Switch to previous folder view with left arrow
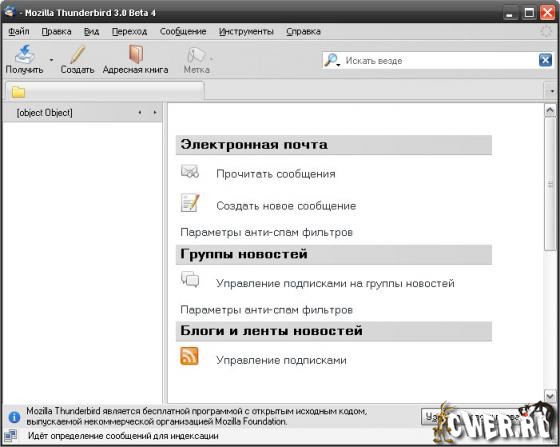560x447 pixels. (140, 112)
